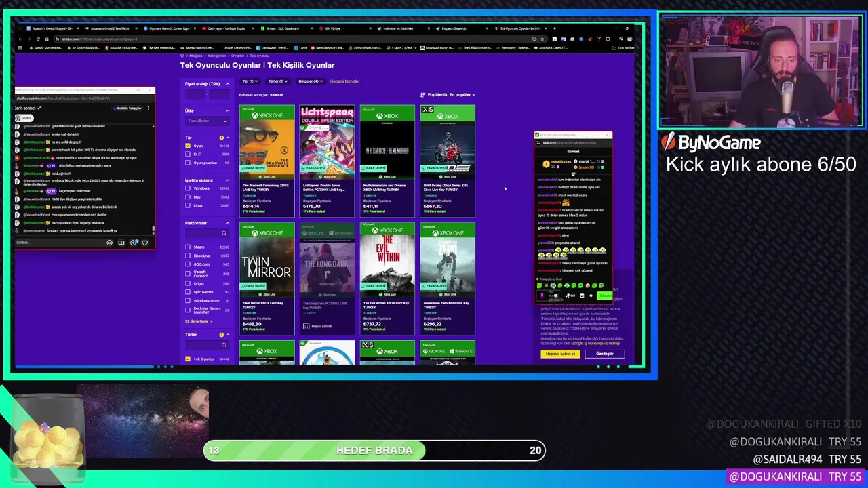Open the Generation Zero game card
Screen dimensions: 868x488
point(448,279)
